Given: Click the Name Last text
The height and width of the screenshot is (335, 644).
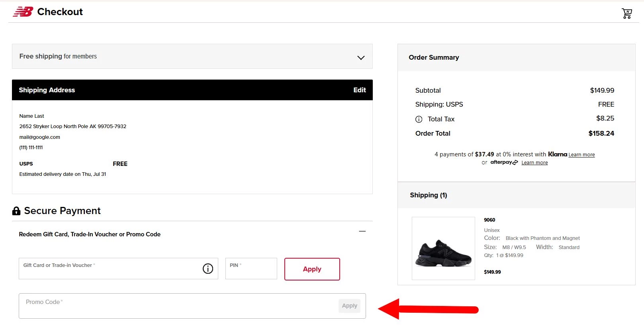Looking at the screenshot, I should click(31, 116).
